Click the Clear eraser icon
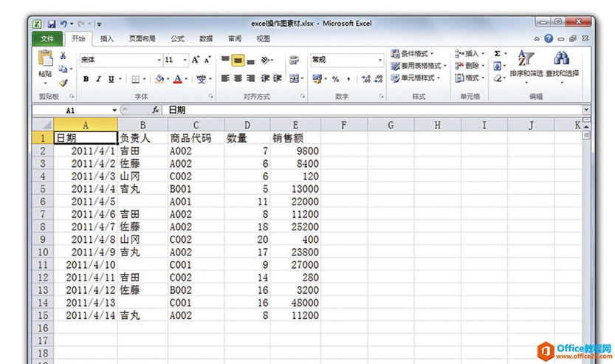Image resolution: width=615 pixels, height=364 pixels. pos(497,78)
